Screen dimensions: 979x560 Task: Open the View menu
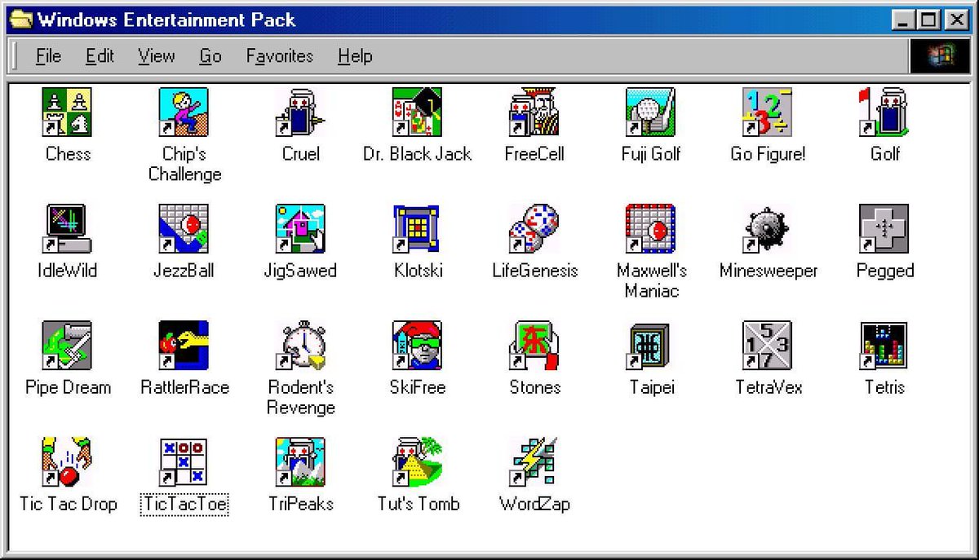click(156, 56)
